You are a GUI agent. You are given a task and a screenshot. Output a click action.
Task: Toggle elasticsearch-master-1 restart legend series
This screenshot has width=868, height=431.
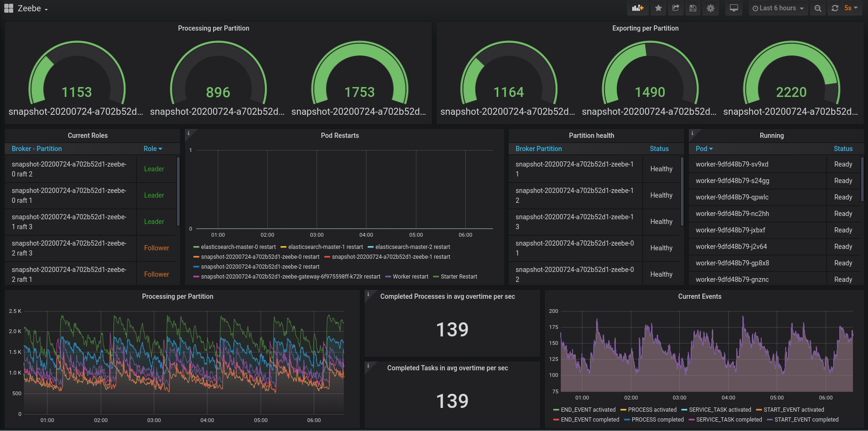(326, 247)
